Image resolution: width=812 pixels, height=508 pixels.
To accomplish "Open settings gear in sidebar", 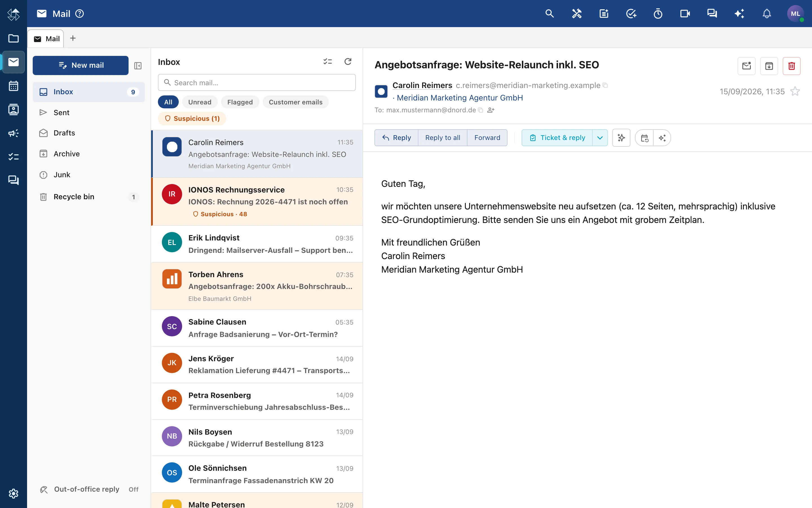I will (x=14, y=493).
